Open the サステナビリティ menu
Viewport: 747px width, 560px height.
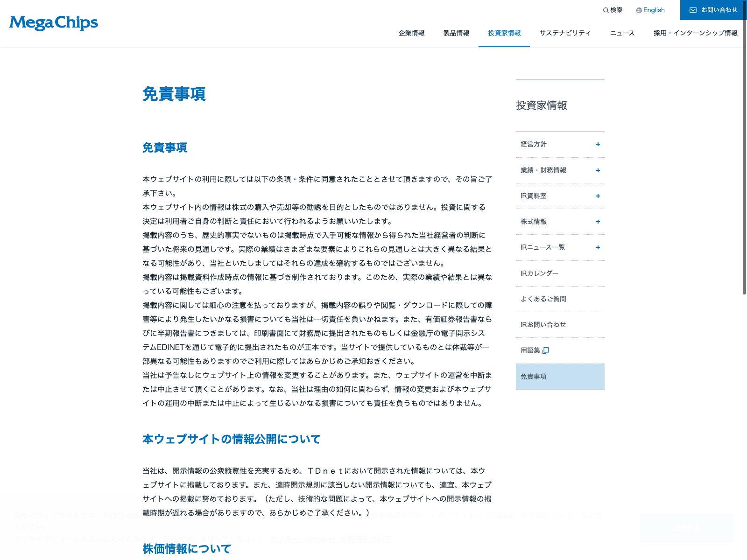pyautogui.click(x=565, y=33)
